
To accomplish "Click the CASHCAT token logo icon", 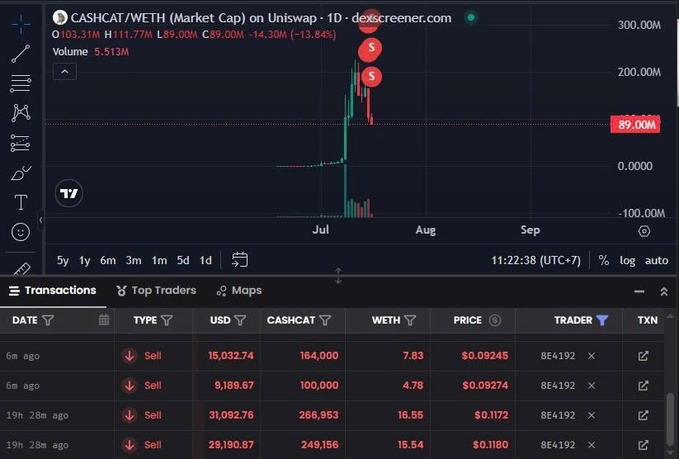I will coord(60,18).
